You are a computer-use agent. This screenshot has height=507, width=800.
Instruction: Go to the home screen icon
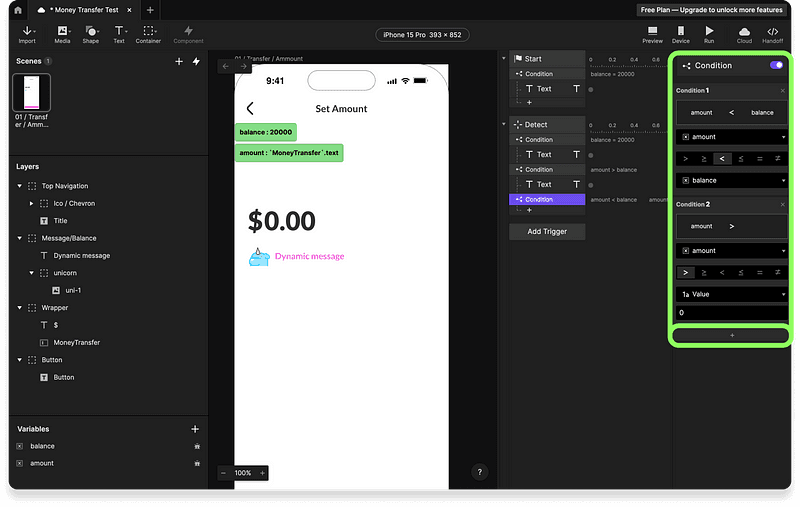(18, 10)
